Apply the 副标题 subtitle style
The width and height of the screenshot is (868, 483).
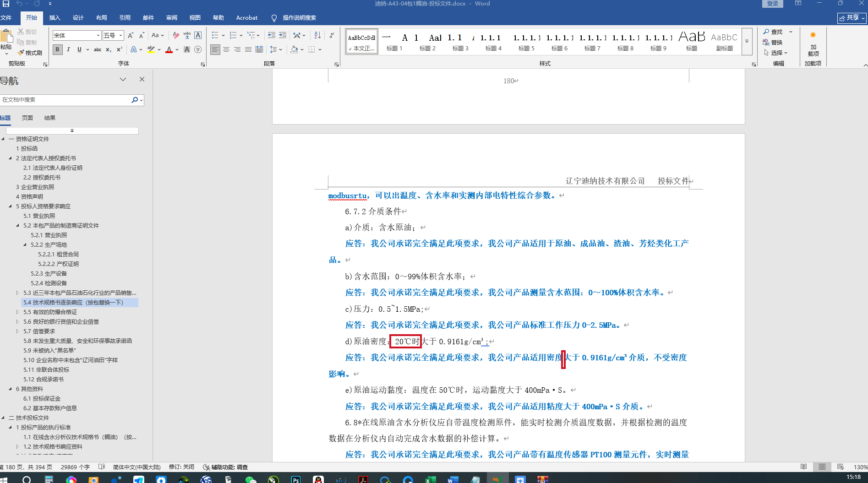coord(724,42)
